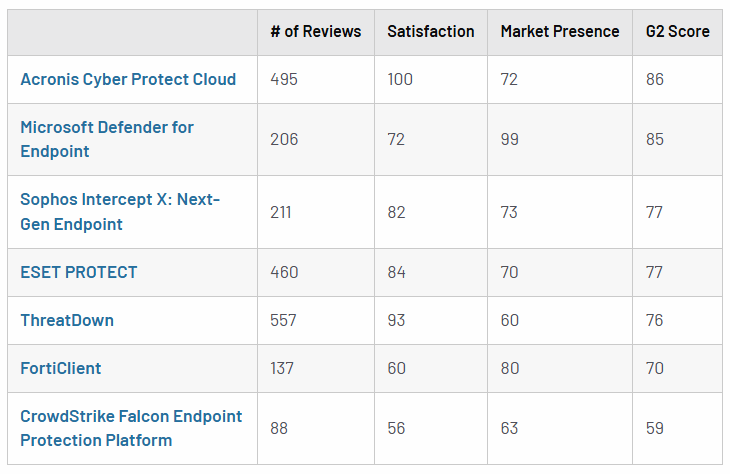Click the # of Reviews column header
The height and width of the screenshot is (474, 730).
click(x=315, y=31)
